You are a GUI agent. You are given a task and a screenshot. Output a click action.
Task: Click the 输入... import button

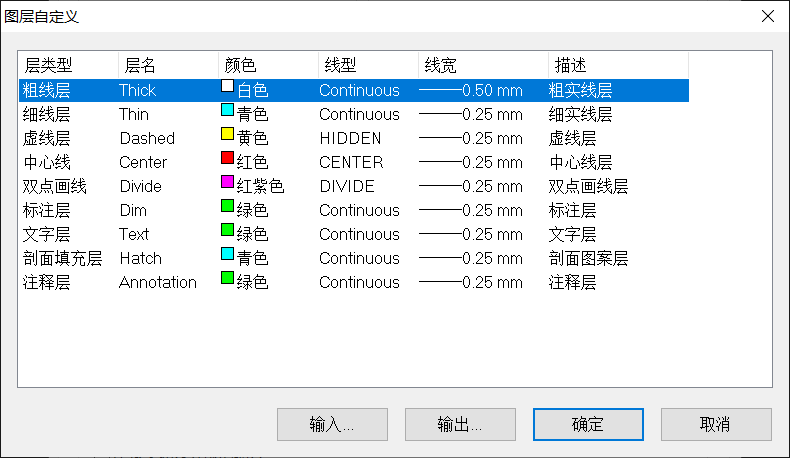tap(332, 424)
